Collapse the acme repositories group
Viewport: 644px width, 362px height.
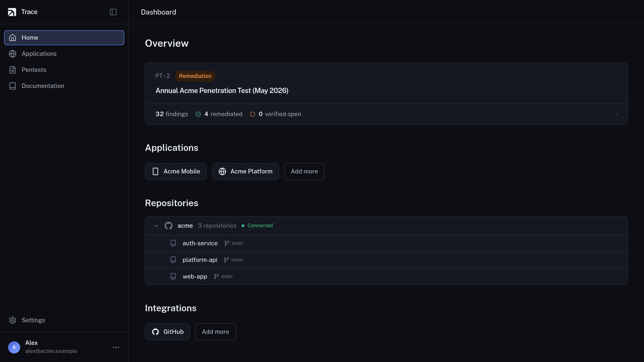pyautogui.click(x=156, y=226)
